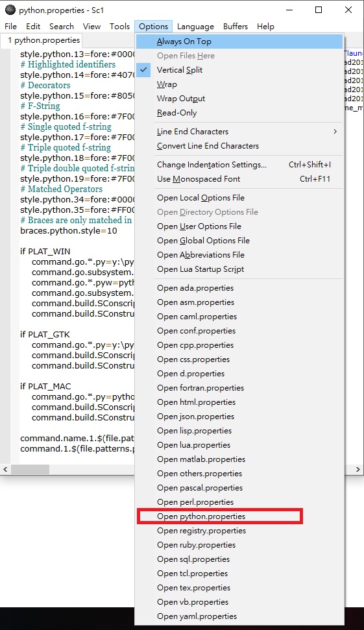The height and width of the screenshot is (630, 364).
Task: Open Change Indentation Settings dialog
Action: coord(239,165)
